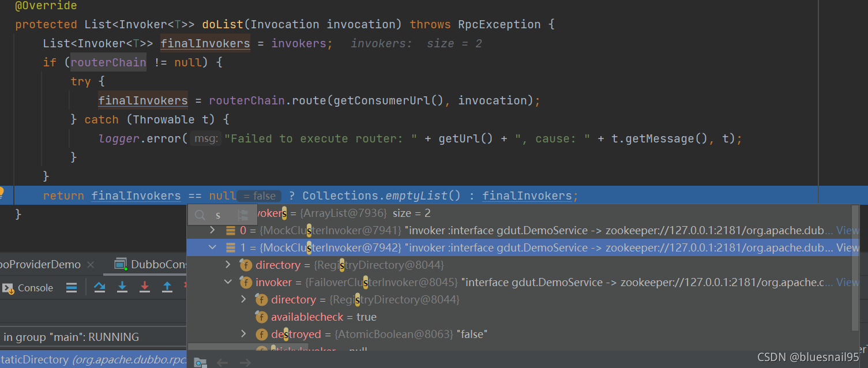868x368 pixels.
Task: Click the "Failed to execute router: " string
Action: coord(321,139)
